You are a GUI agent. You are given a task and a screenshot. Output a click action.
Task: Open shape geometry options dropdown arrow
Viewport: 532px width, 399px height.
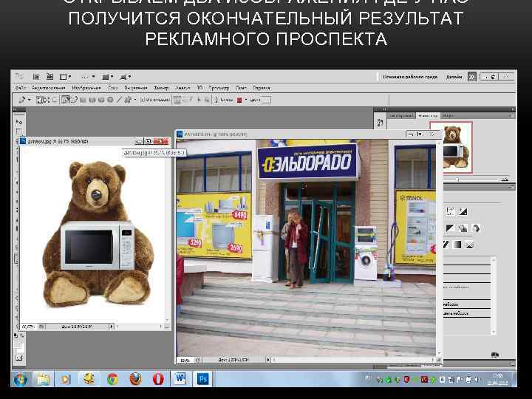click(135, 100)
